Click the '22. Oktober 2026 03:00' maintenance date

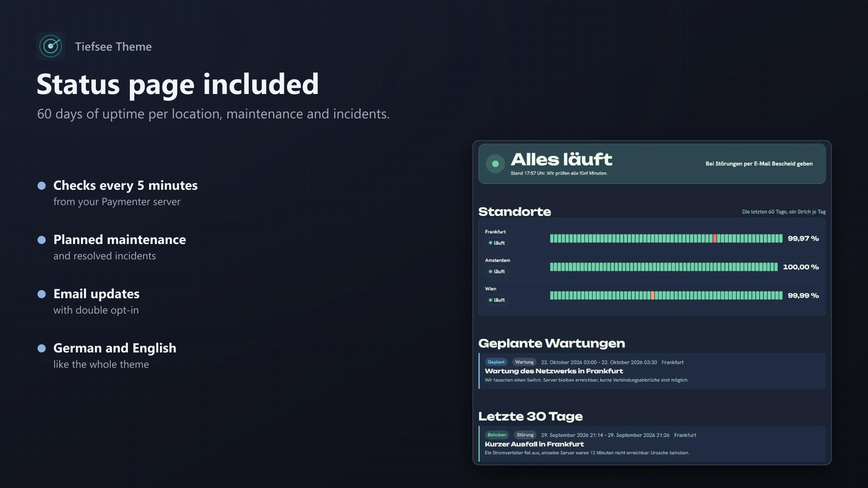click(x=569, y=362)
